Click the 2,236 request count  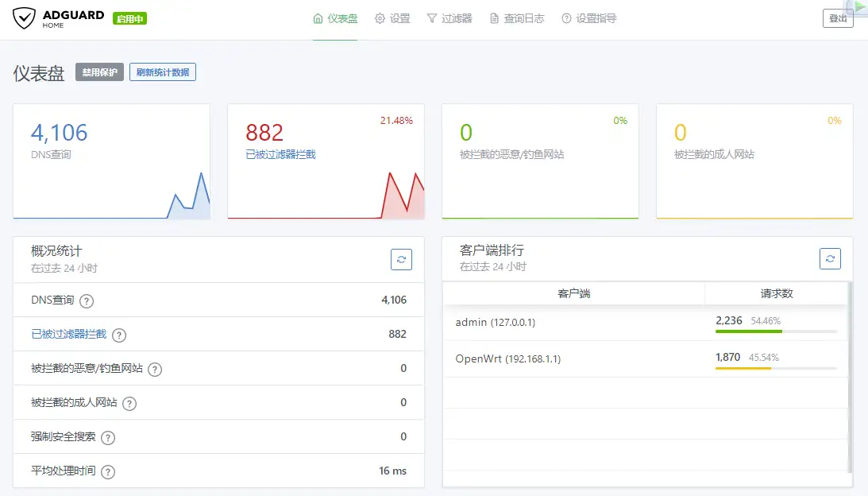[728, 321]
